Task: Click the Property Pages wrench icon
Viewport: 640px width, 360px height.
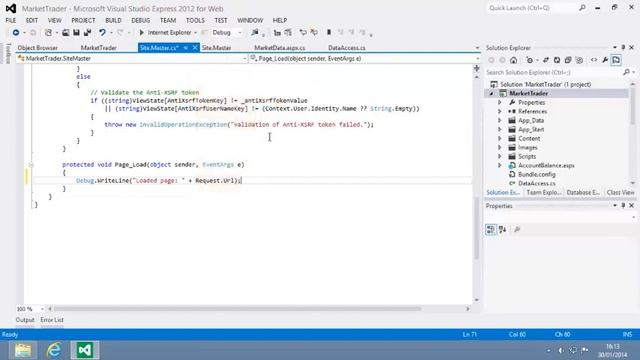Action: (x=517, y=229)
